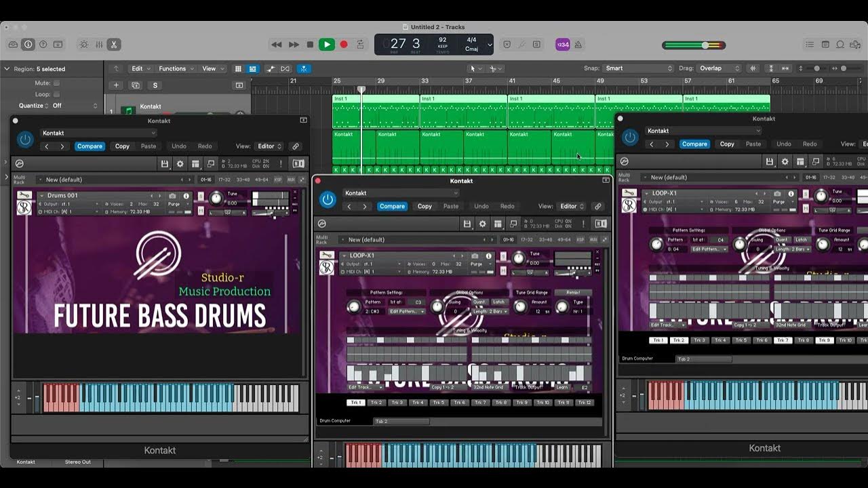Toggle power in left Kontakt window
Viewport: 868px width, 488px height.
click(x=25, y=140)
